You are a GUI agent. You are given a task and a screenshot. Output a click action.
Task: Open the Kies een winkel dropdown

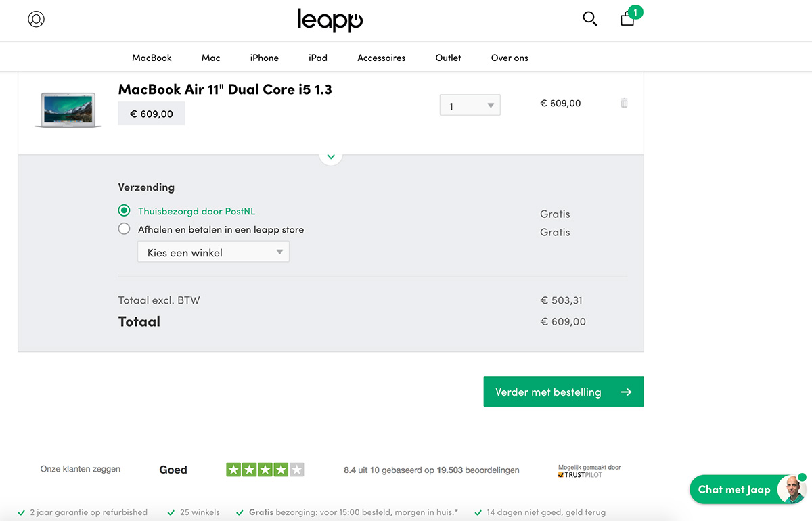point(213,252)
